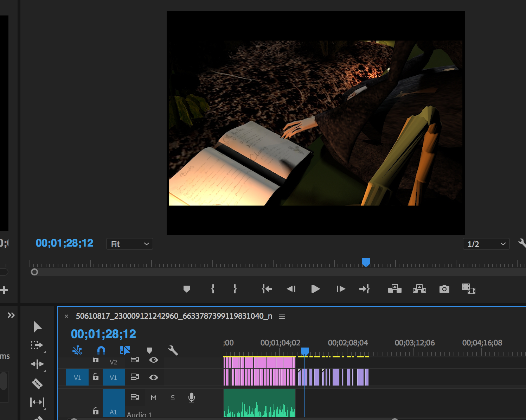
Task: Expand the hidden tools panel chevron
Action: pos(11,315)
